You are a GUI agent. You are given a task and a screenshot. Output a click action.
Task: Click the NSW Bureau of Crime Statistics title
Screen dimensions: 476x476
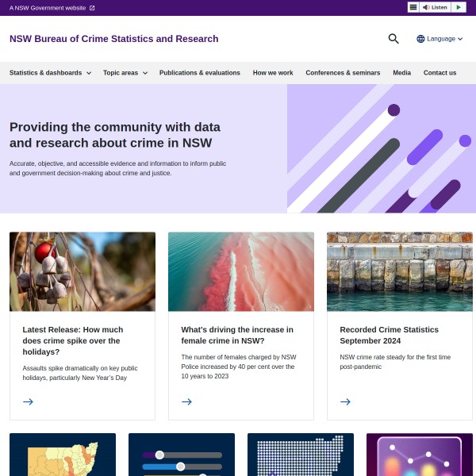(x=113, y=39)
